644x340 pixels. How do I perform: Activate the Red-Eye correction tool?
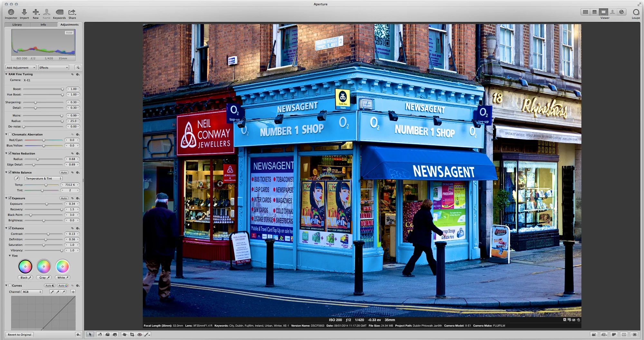[140, 335]
